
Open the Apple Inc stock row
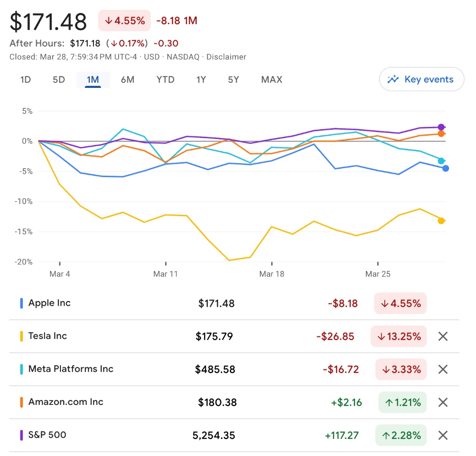pyautogui.click(x=49, y=303)
